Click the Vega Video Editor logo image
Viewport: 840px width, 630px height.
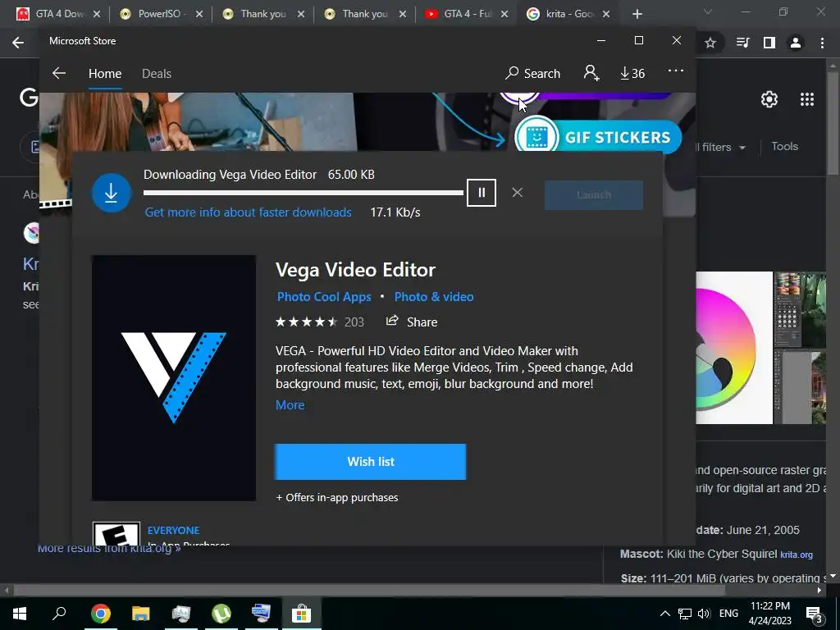pos(174,378)
